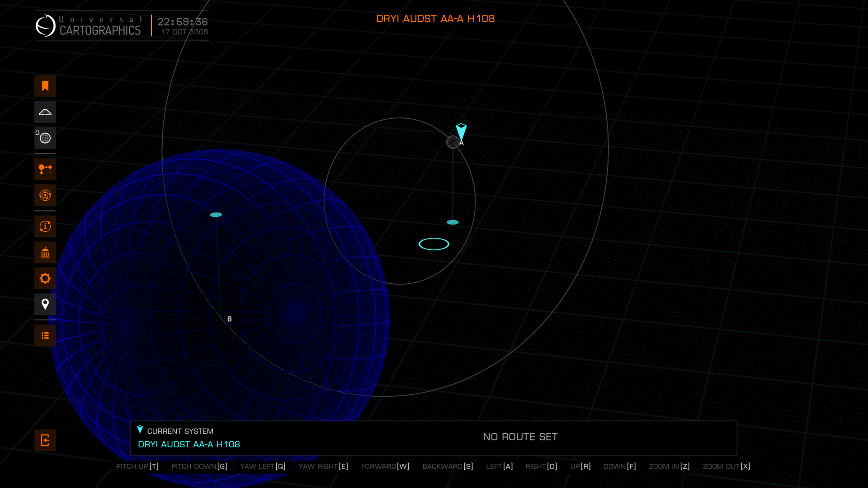Viewport: 868px width, 488px height.
Task: Open the body list icon
Action: 45,336
